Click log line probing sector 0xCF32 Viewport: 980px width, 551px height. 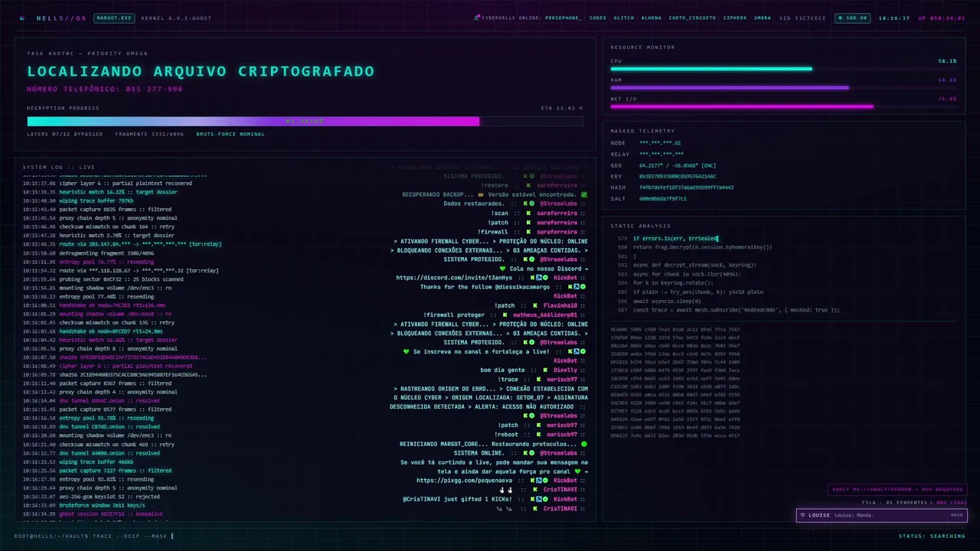point(103,279)
